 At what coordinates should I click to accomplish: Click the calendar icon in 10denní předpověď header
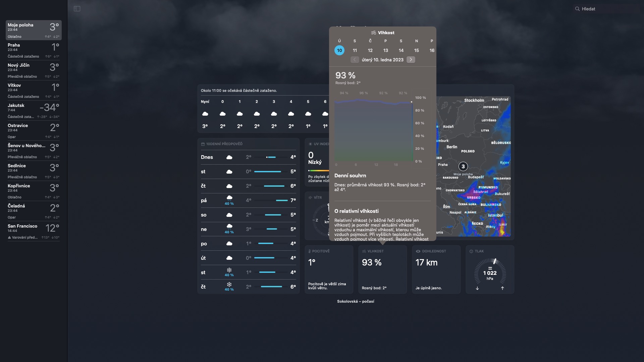click(x=203, y=144)
